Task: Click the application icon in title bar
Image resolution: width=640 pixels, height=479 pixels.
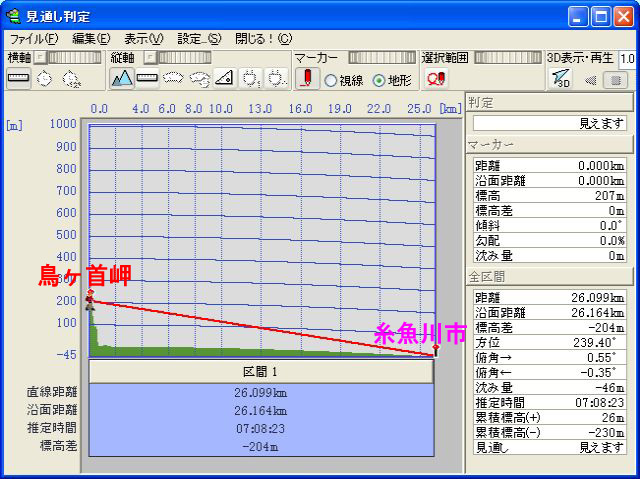Action: click(13, 16)
